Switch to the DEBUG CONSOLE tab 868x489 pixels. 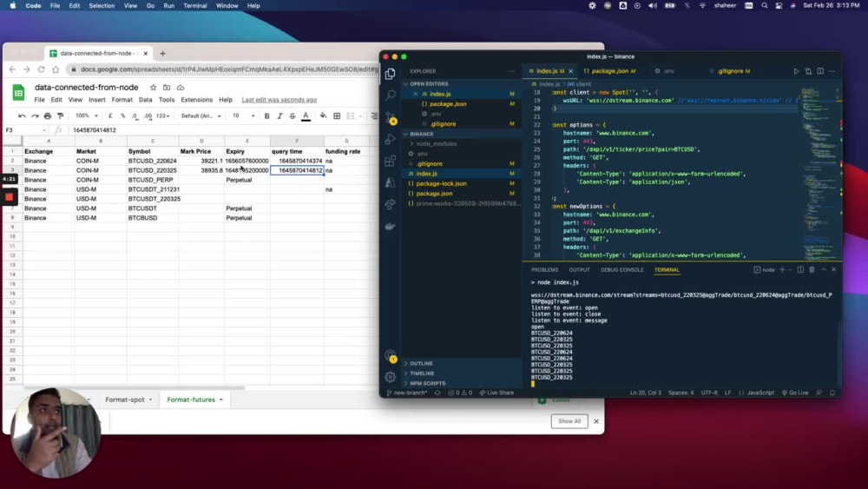click(622, 270)
